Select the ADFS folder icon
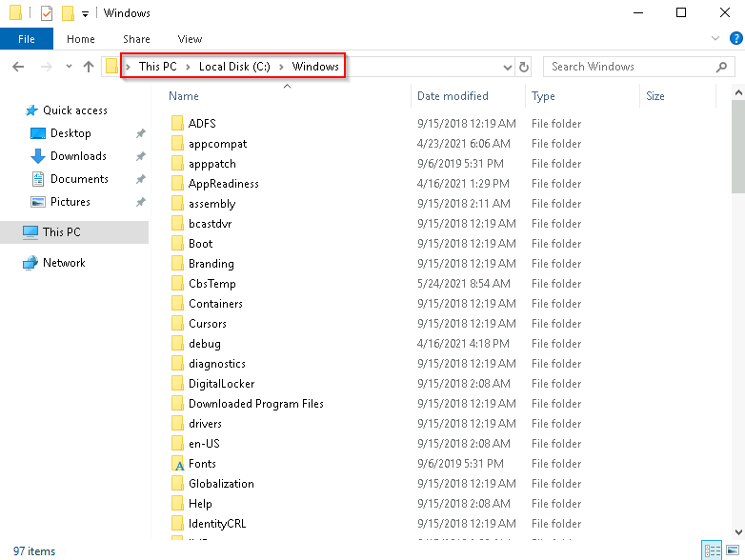 coord(177,124)
